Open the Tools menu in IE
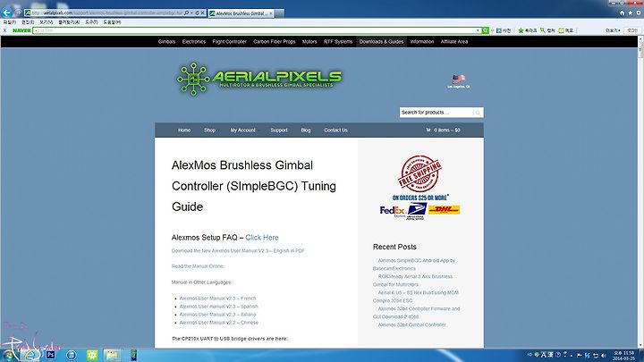644x362 pixels. pyautogui.click(x=91, y=22)
